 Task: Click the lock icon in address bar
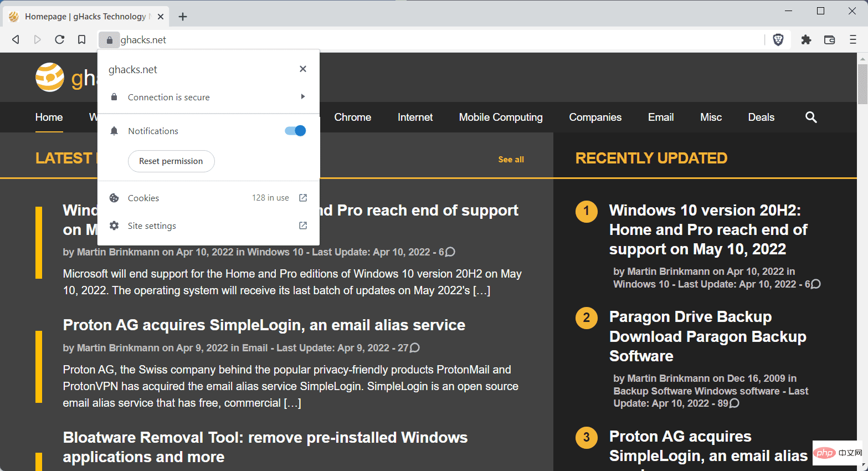tap(109, 40)
